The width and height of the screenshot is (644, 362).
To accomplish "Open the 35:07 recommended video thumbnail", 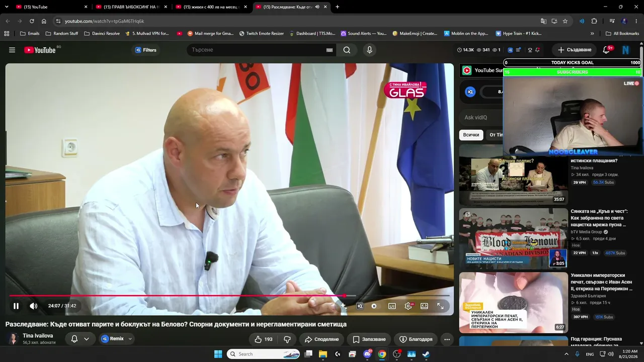I will coord(513,175).
